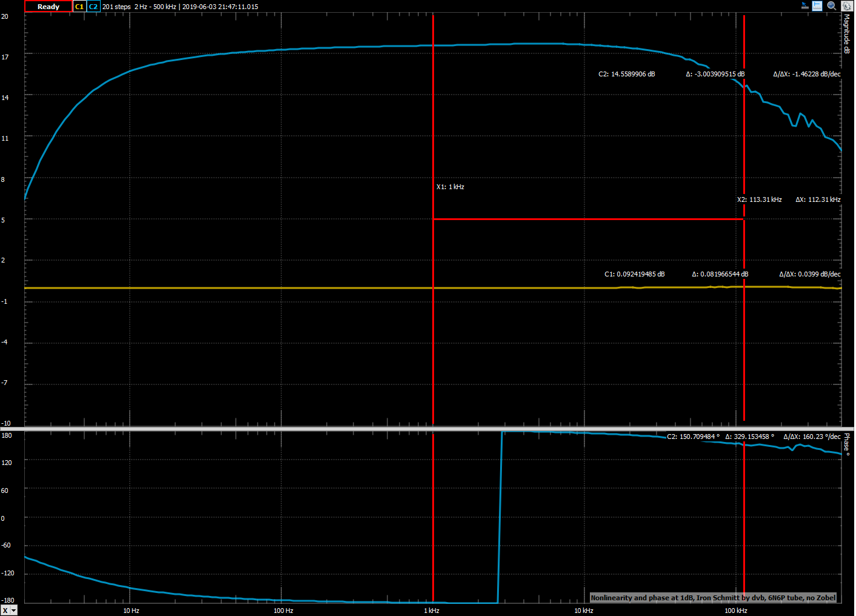
Task: Click the 100 Hz frequency axis label
Action: (x=283, y=611)
